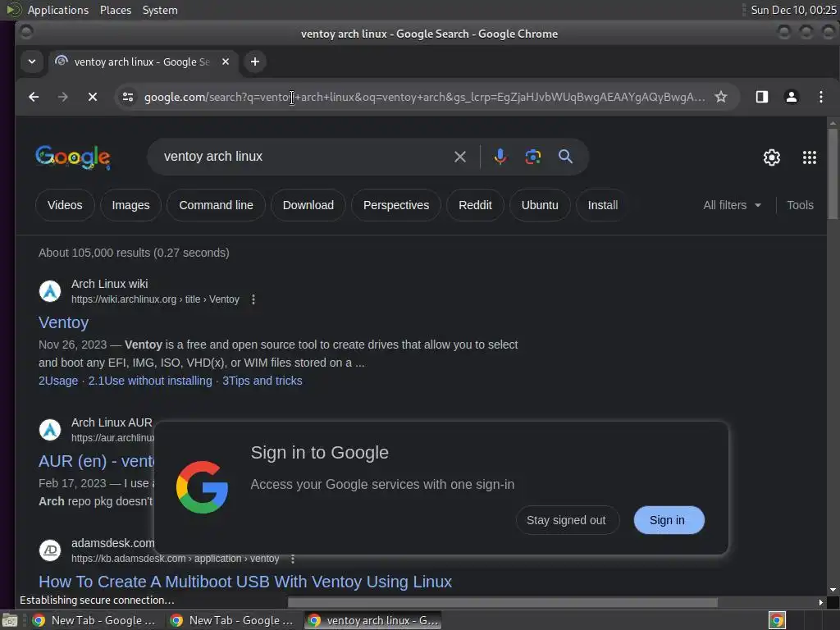Image resolution: width=840 pixels, height=630 pixels.
Task: Switch to second New Tab taskbar window
Action: click(x=232, y=620)
